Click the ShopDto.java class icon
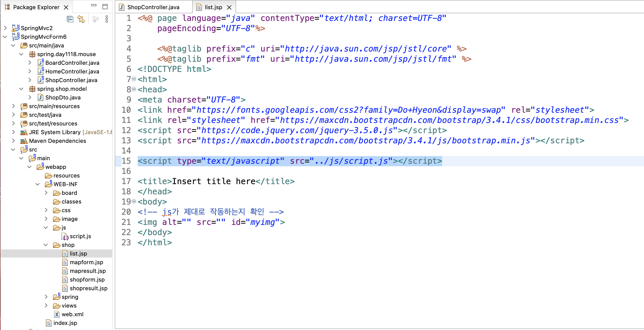 point(40,98)
